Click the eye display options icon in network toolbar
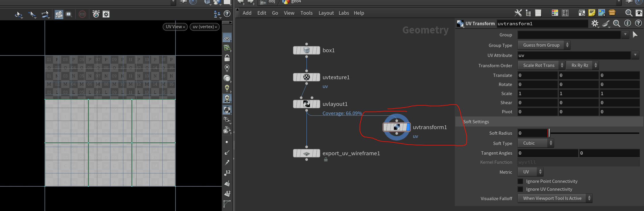Image resolution: width=644 pixels, height=211 pixels. (639, 13)
